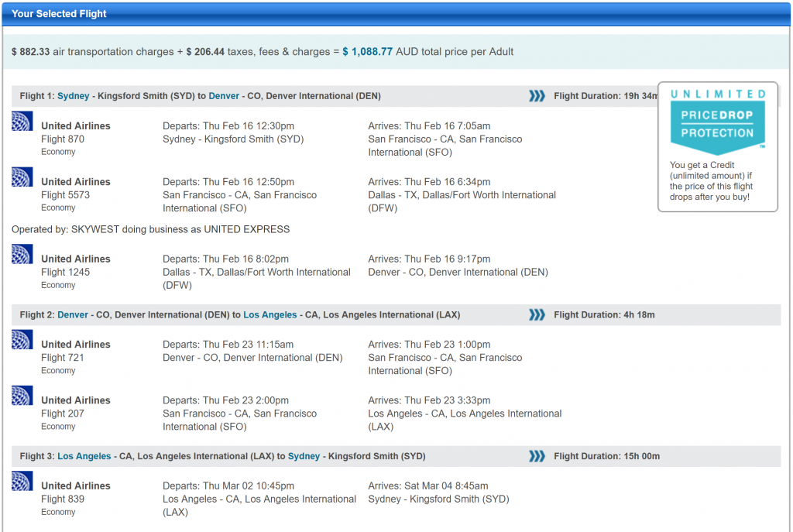Open the Denver link in Flight 2 header
Viewport: 793px width, 532px height.
[x=73, y=315]
